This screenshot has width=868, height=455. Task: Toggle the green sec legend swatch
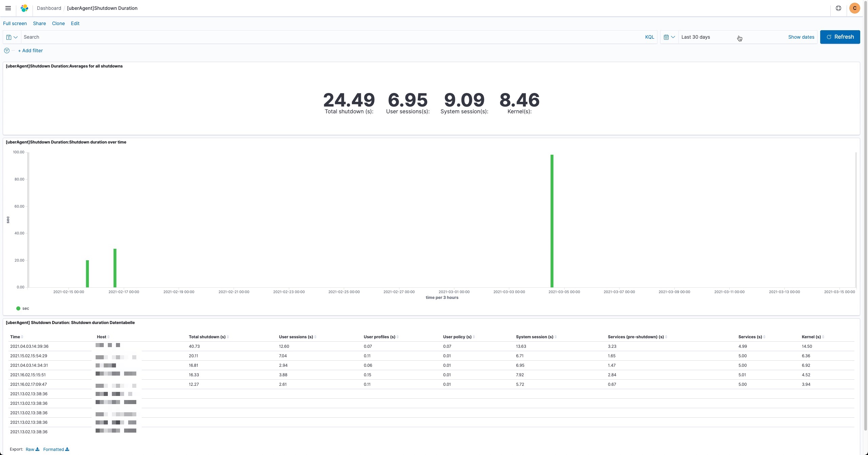(x=18, y=308)
